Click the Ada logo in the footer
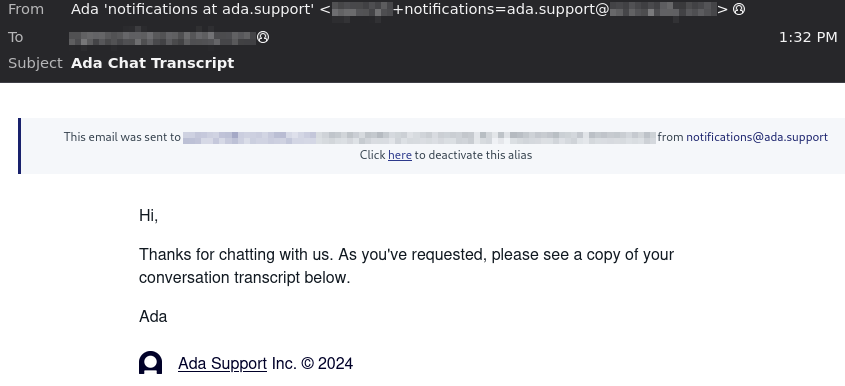845x386 pixels. (150, 363)
